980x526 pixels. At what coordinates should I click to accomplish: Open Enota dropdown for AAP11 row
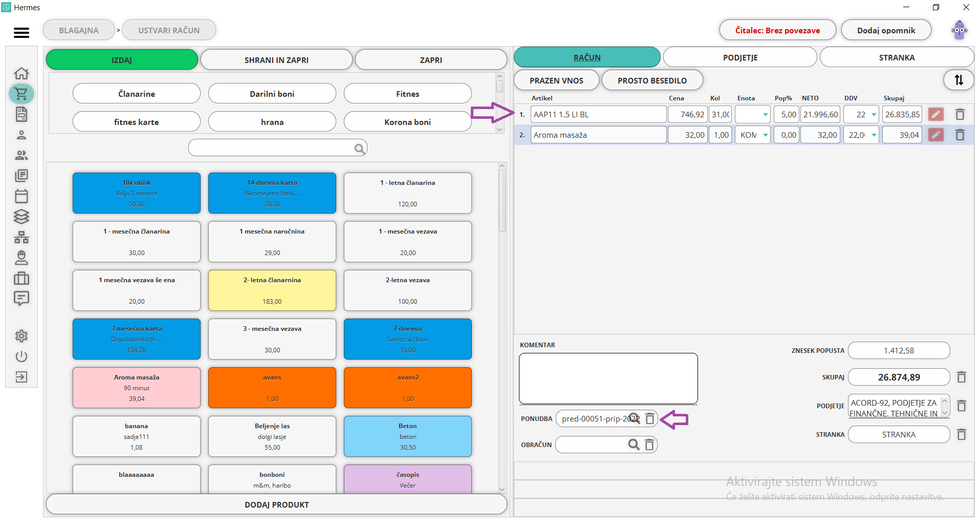[766, 115]
